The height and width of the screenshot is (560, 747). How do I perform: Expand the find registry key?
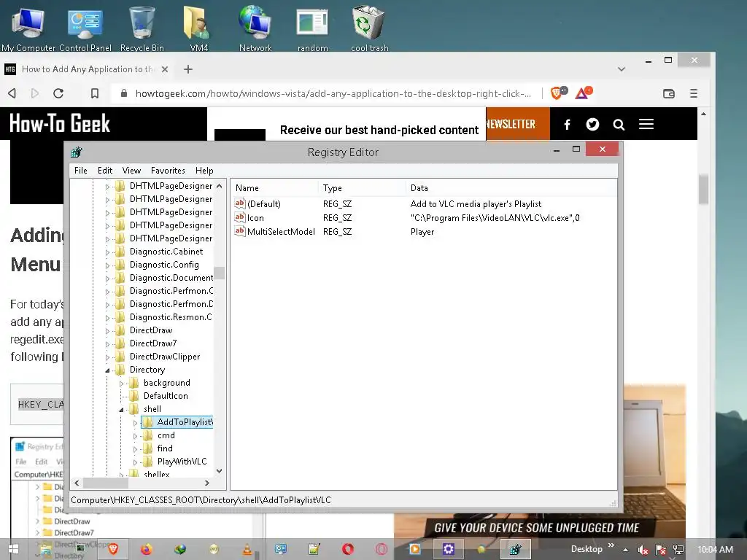tap(135, 448)
